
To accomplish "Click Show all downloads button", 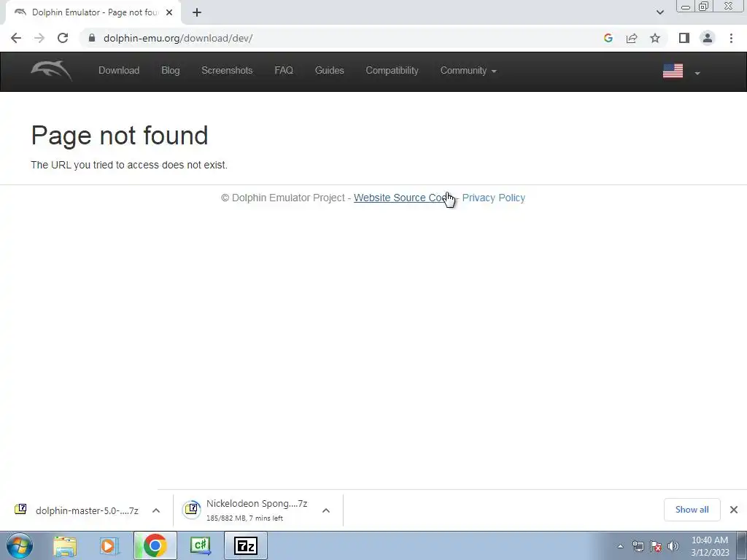I will pyautogui.click(x=692, y=510).
